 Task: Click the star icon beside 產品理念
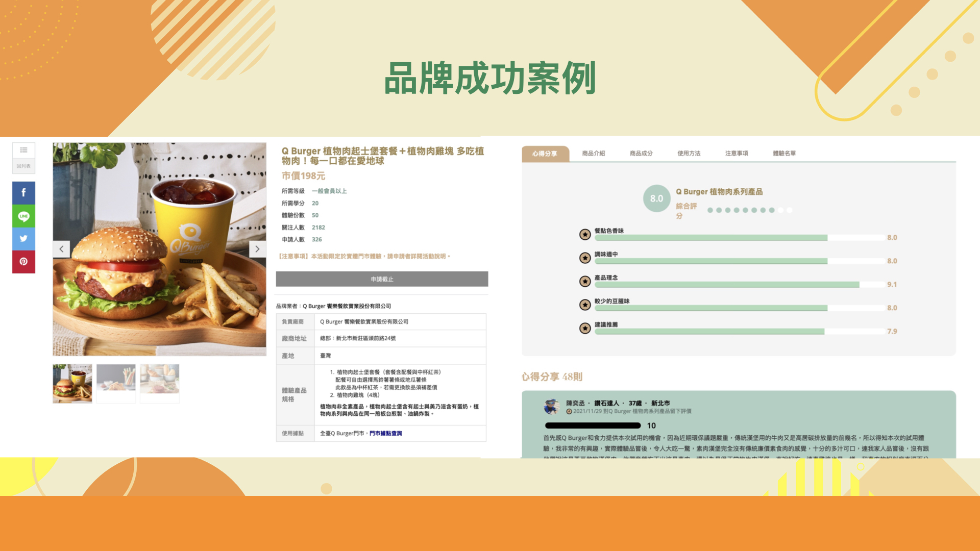pos(585,281)
